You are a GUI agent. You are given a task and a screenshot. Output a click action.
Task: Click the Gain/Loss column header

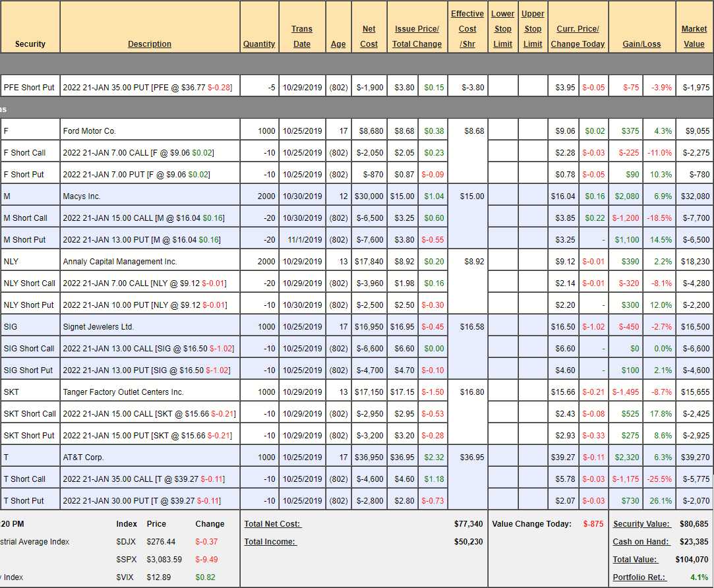tap(641, 44)
